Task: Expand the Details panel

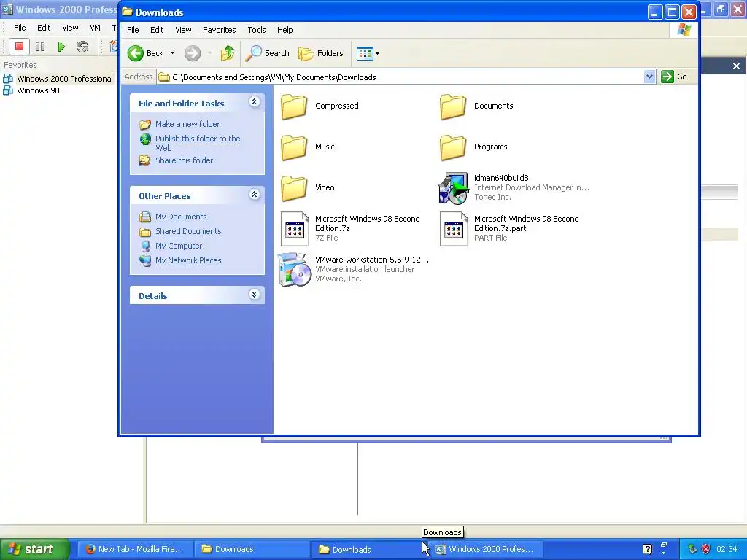Action: pos(255,295)
